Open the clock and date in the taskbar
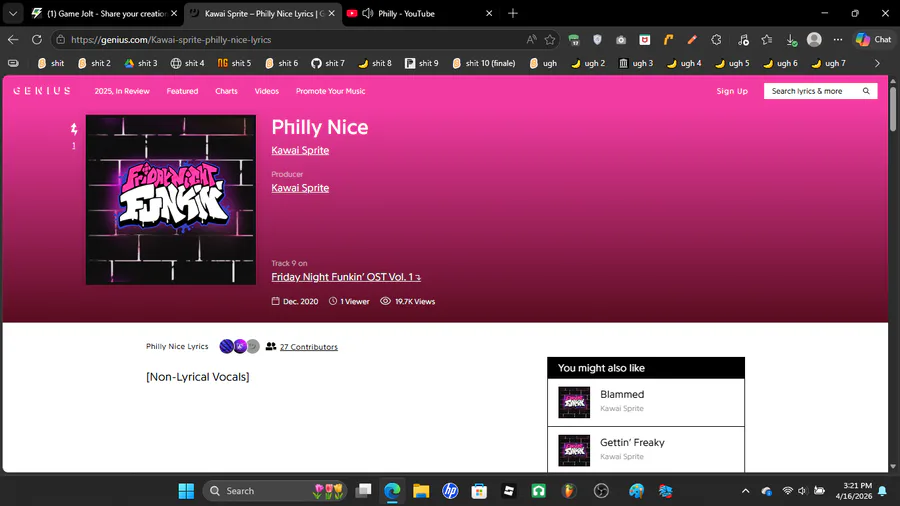 854,491
